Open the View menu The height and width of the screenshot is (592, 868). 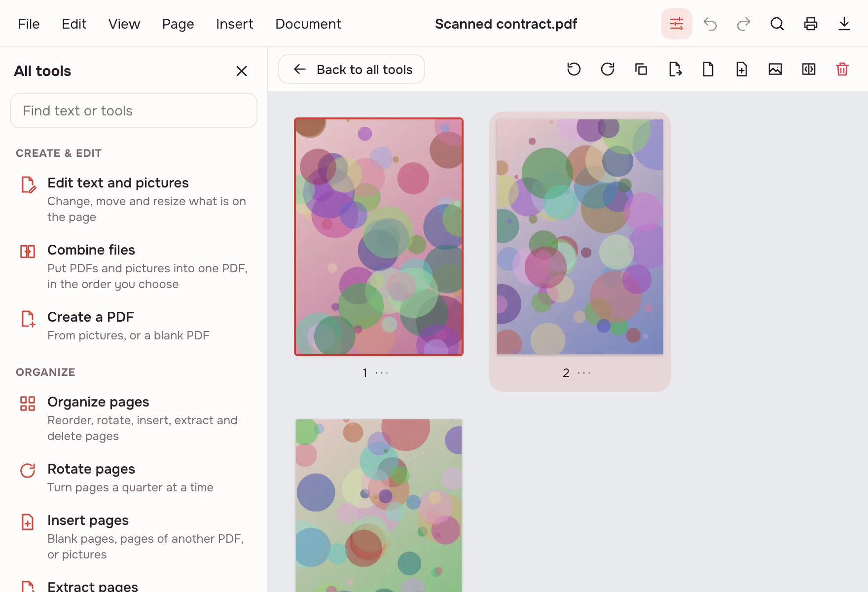(124, 24)
